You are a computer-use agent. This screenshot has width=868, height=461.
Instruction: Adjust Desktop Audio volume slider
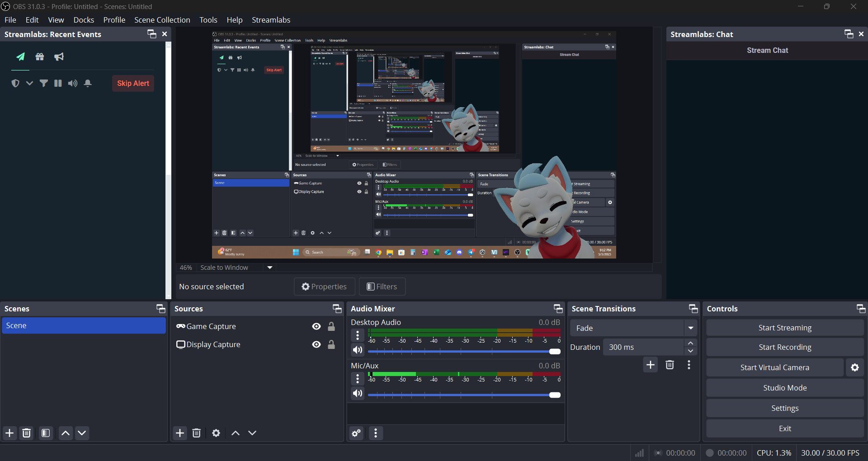[464, 352]
